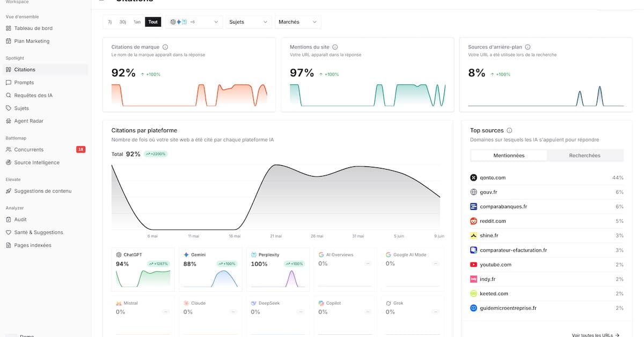
Task: Click the Plan Marketing icon
Action: tap(9, 41)
